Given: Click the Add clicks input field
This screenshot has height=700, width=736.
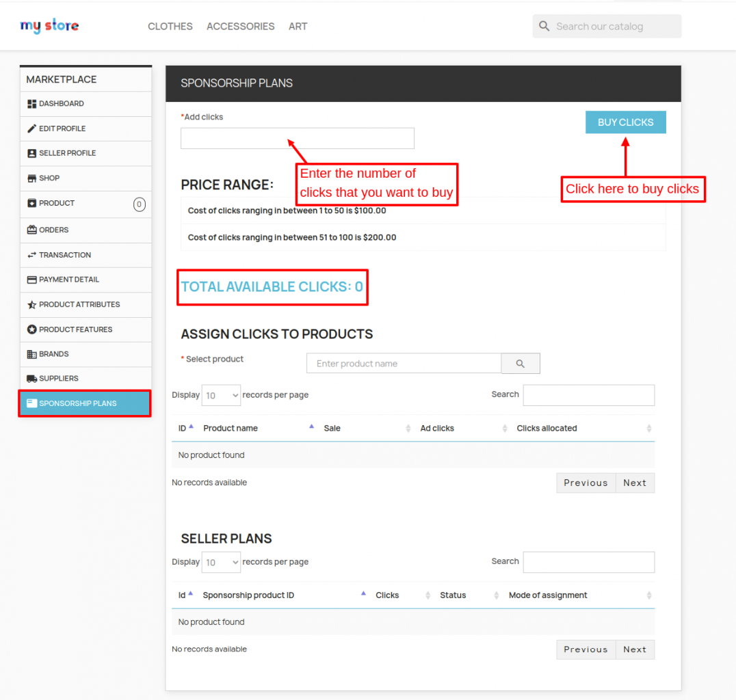Looking at the screenshot, I should pos(297,138).
